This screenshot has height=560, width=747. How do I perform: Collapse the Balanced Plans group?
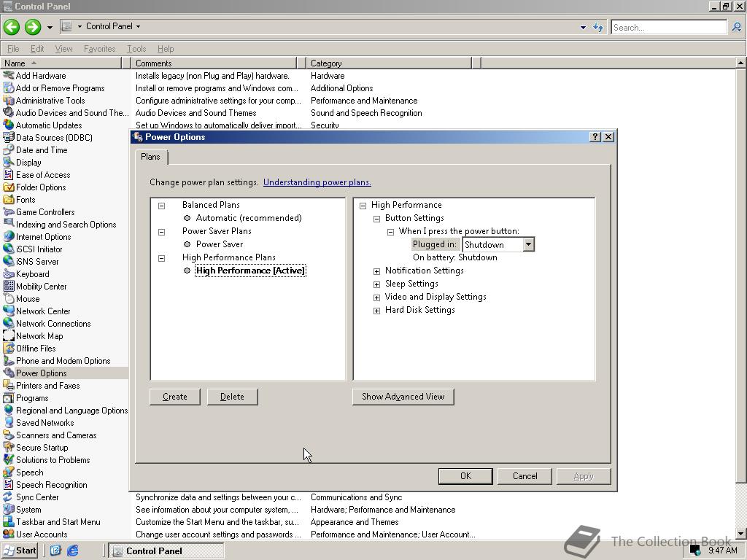[161, 206]
